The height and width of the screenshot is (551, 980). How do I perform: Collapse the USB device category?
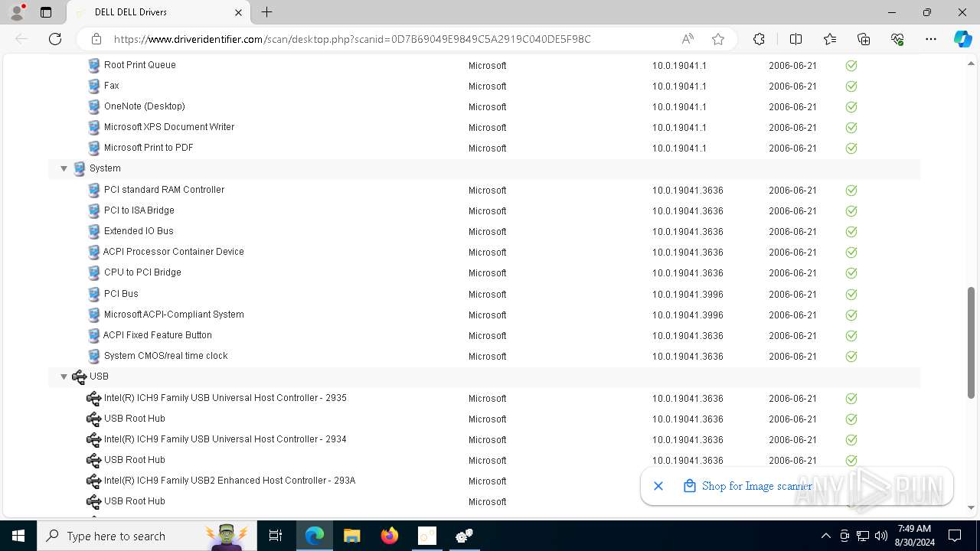point(64,377)
